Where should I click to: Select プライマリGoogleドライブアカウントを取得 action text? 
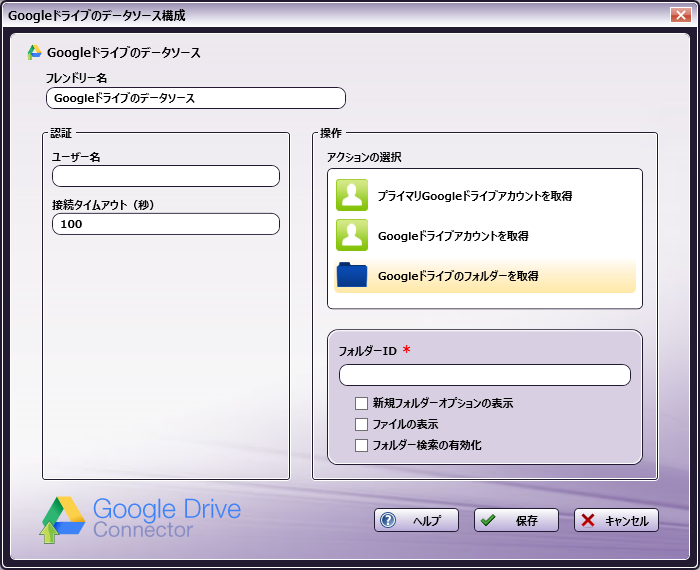pyautogui.click(x=475, y=196)
